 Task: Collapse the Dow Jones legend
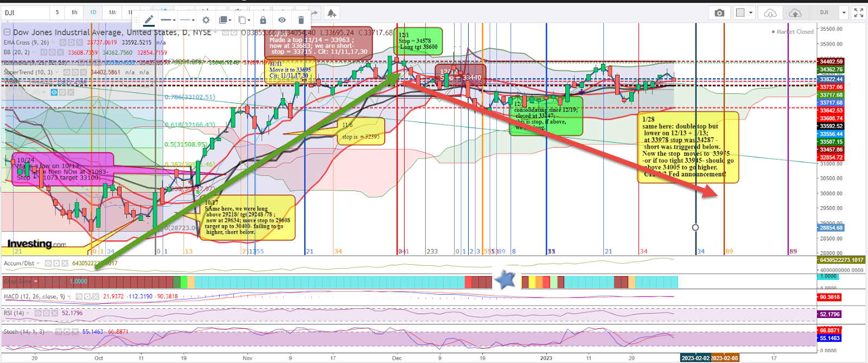[7, 32]
